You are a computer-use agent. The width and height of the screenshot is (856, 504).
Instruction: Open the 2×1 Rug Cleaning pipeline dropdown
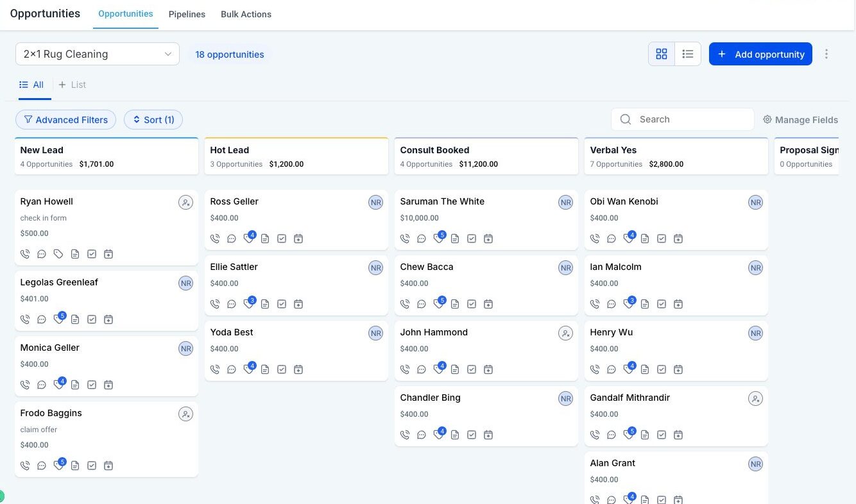(97, 55)
